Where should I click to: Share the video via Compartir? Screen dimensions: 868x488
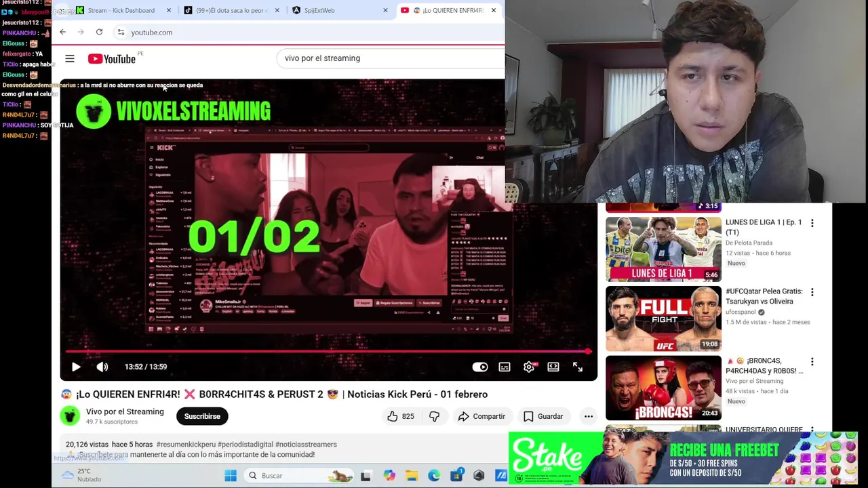click(x=481, y=416)
